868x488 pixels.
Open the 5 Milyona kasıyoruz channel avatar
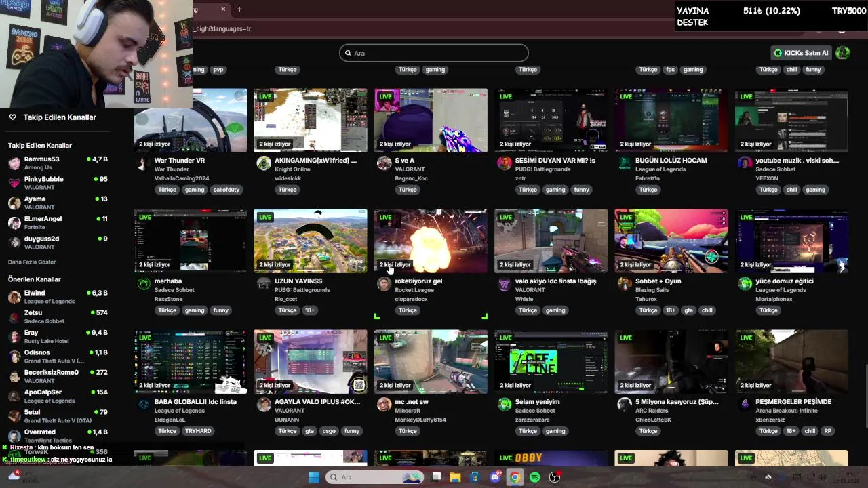point(624,405)
